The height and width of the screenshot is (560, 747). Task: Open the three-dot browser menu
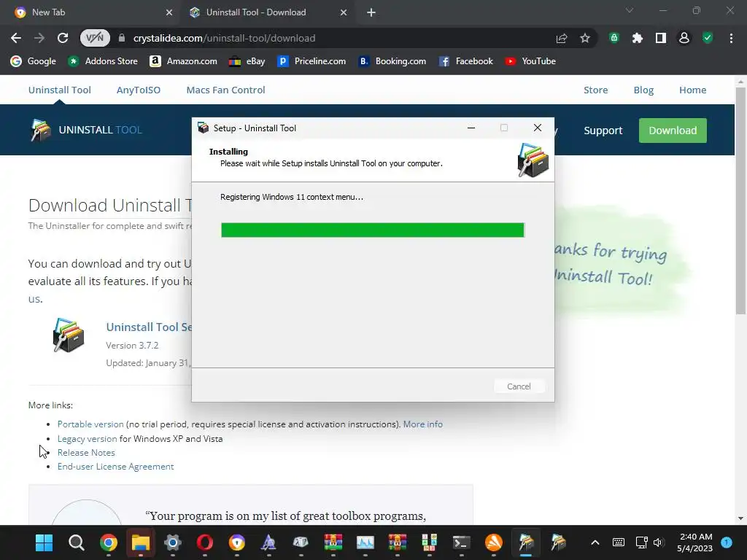tap(731, 38)
